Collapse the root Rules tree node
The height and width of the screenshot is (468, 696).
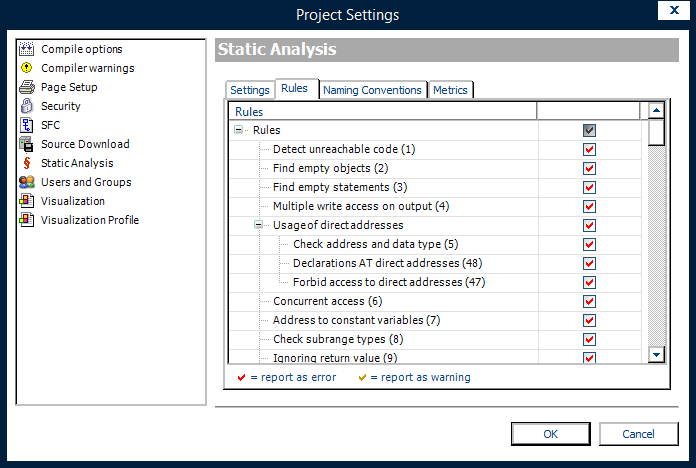pos(239,130)
